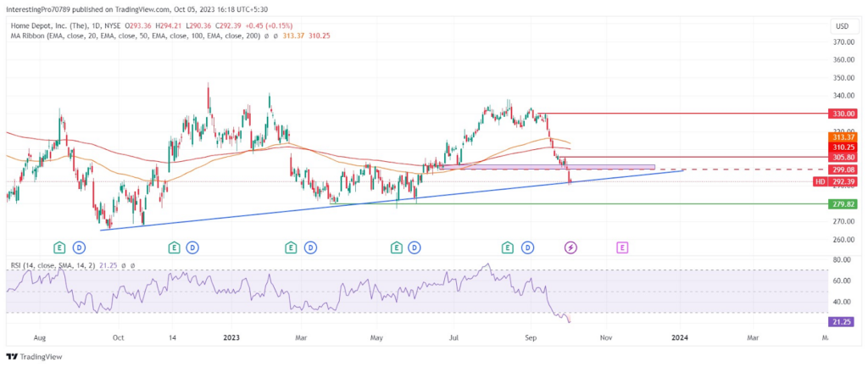
Task: Open the earnings E icon near the 14 label
Action: [x=175, y=247]
